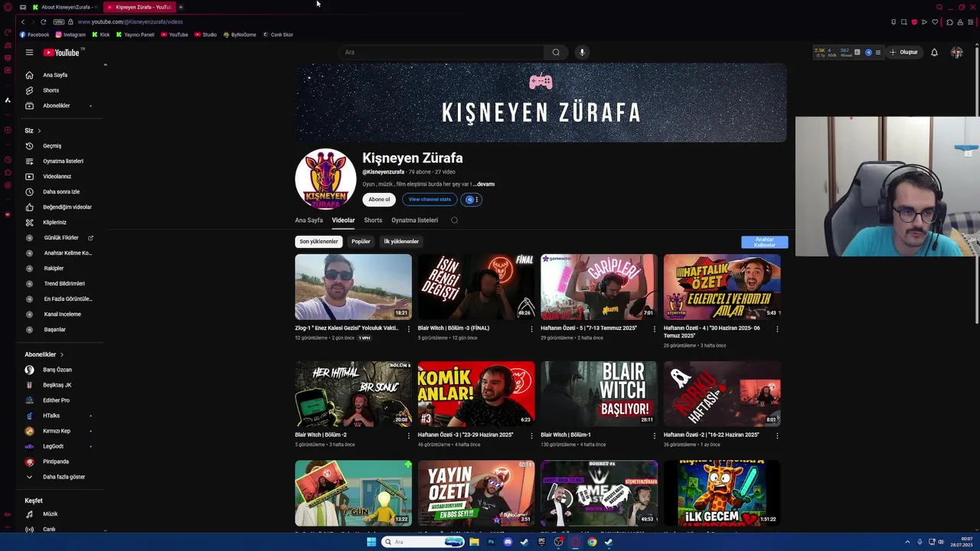Expand Daha fazla göster subscriptions

click(x=64, y=477)
